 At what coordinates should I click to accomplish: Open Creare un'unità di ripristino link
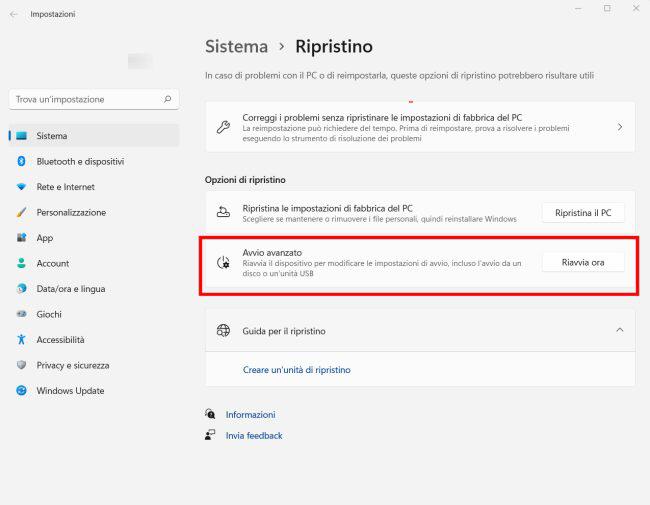click(x=296, y=370)
